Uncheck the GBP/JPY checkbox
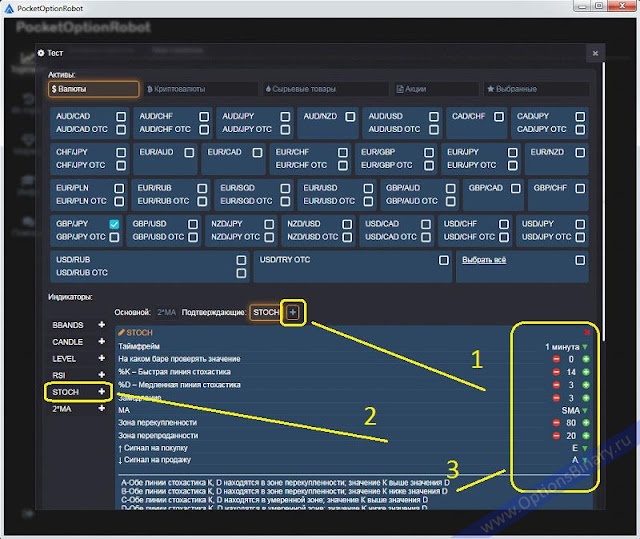 [x=114, y=224]
